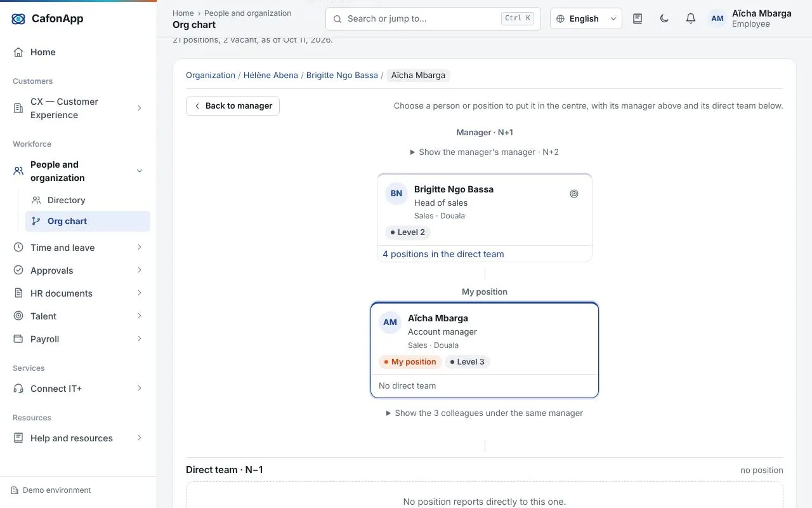Expand CX — Customer Experience chevron
Viewport: 812px width, 508px height.
point(140,109)
